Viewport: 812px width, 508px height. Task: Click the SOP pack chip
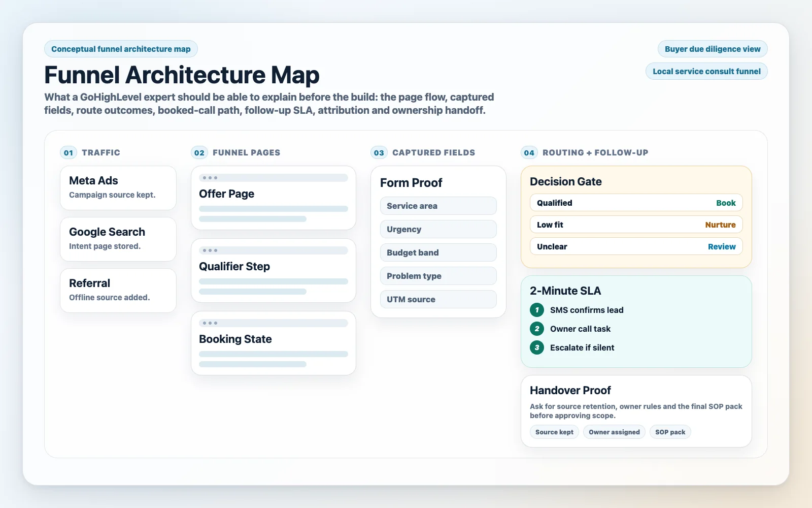(670, 432)
